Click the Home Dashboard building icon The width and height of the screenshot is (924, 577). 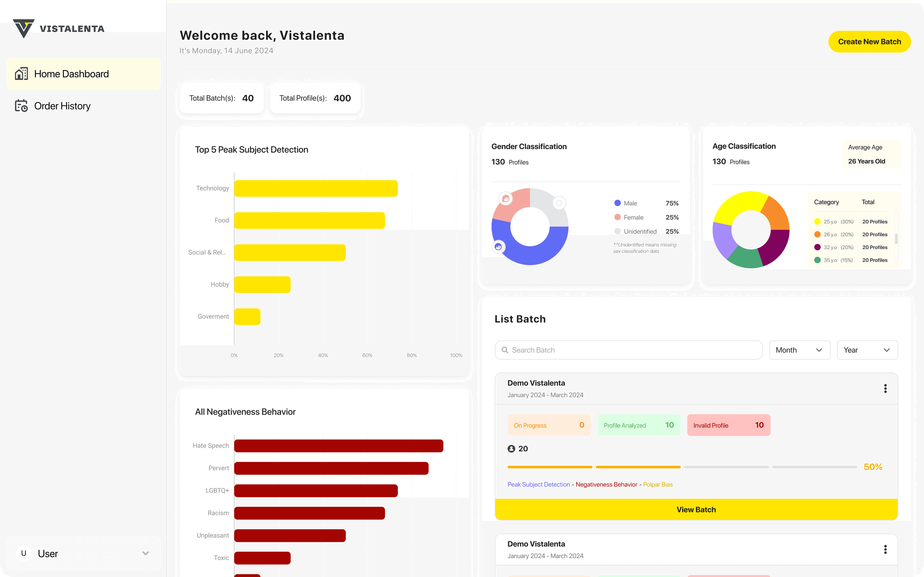pyautogui.click(x=21, y=74)
